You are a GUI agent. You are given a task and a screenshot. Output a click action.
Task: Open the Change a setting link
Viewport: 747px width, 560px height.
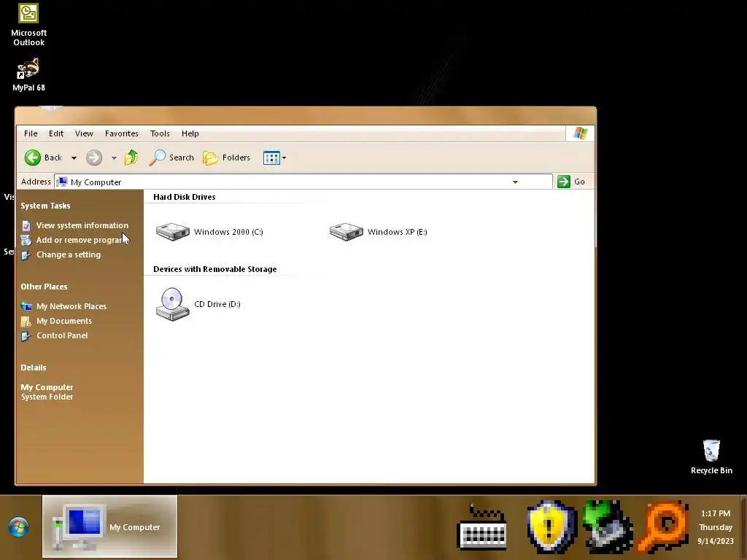coord(69,254)
